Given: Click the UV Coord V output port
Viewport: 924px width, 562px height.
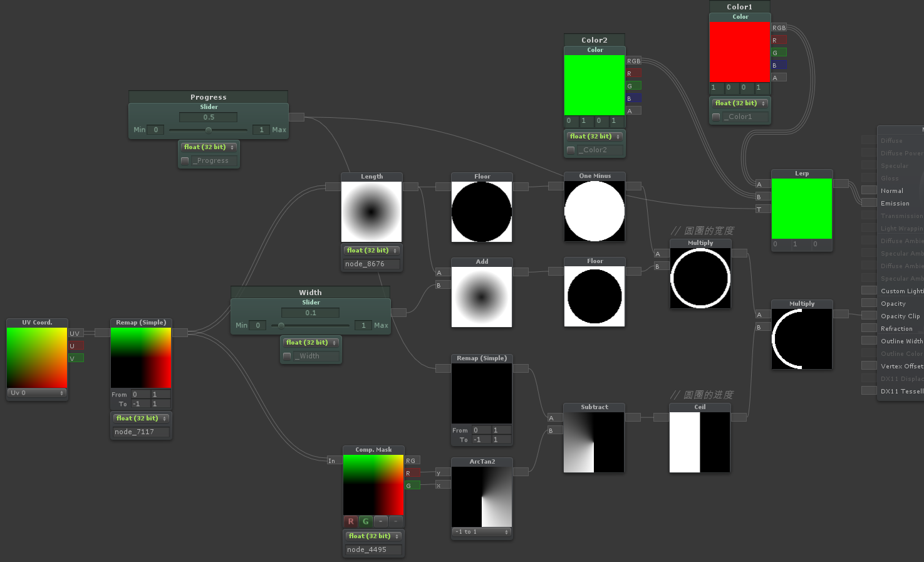Looking at the screenshot, I should tap(76, 358).
